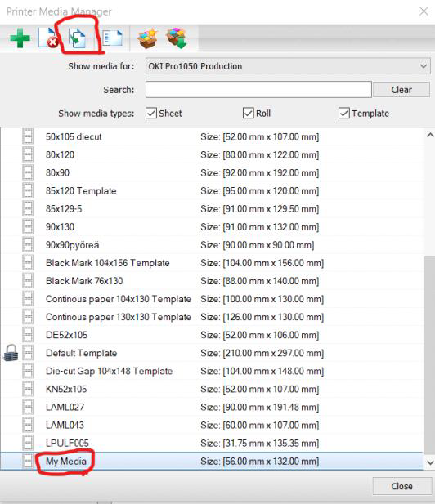Click the media icon next to 50x105 diecut
This screenshot has height=504, width=435.
[x=28, y=136]
